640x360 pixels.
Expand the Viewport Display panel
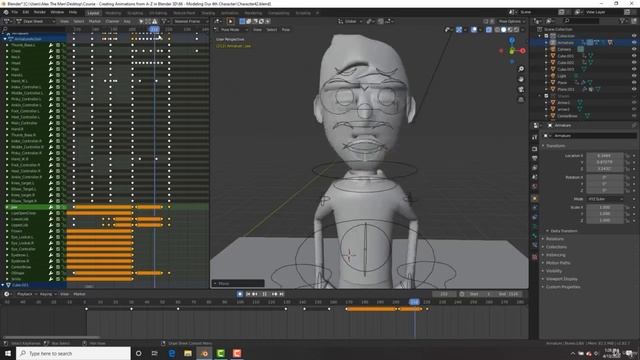point(562,279)
